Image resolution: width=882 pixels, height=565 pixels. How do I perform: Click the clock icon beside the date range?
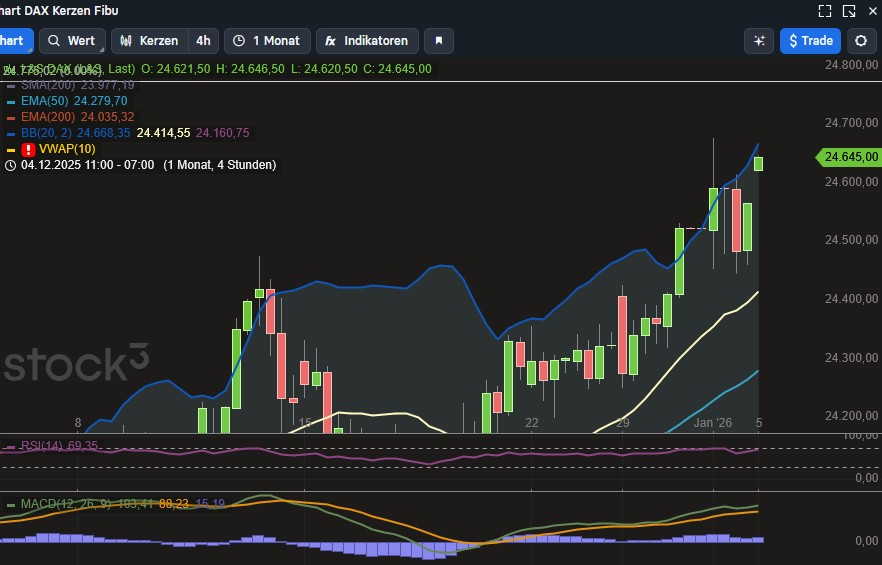coord(10,165)
